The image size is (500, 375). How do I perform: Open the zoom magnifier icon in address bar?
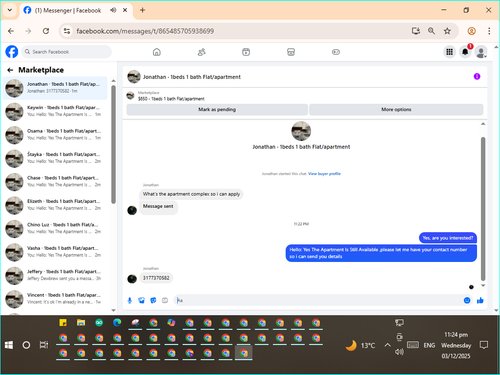tap(431, 31)
